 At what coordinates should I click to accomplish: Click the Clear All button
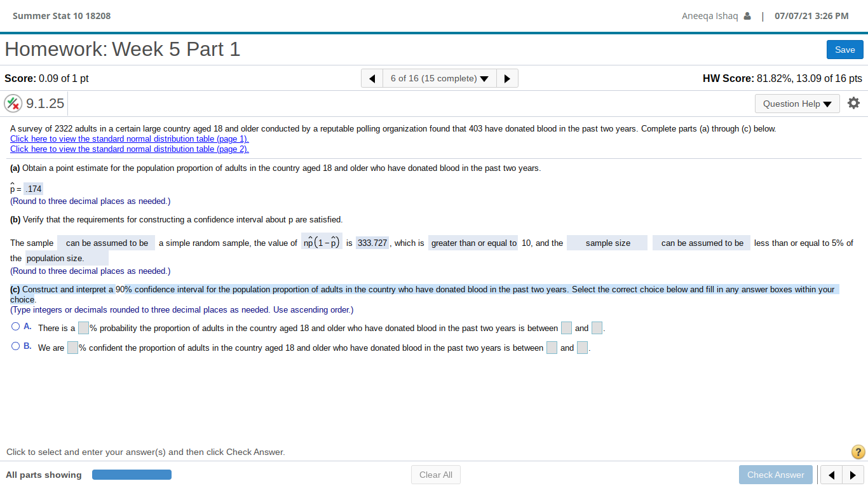435,474
